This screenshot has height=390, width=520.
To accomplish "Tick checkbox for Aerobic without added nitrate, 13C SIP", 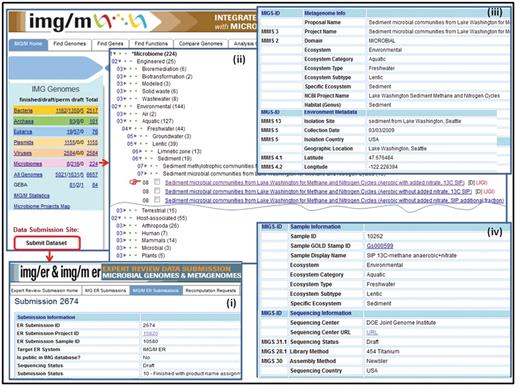I will point(157,191).
